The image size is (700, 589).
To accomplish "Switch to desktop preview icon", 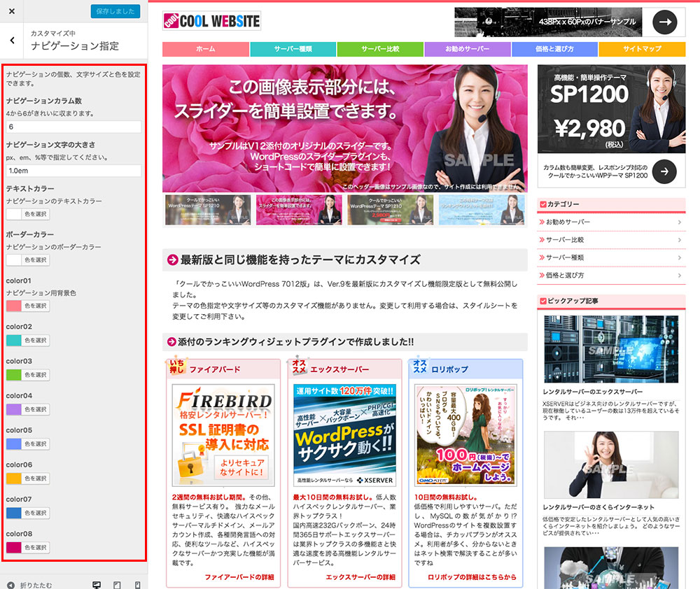I will click(97, 585).
